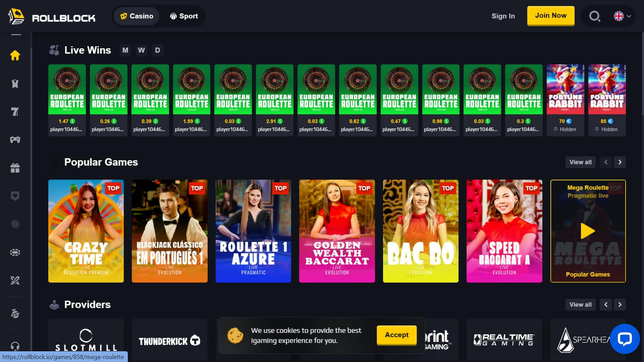Accept the cookies notice
644x362 pixels.
click(x=396, y=335)
